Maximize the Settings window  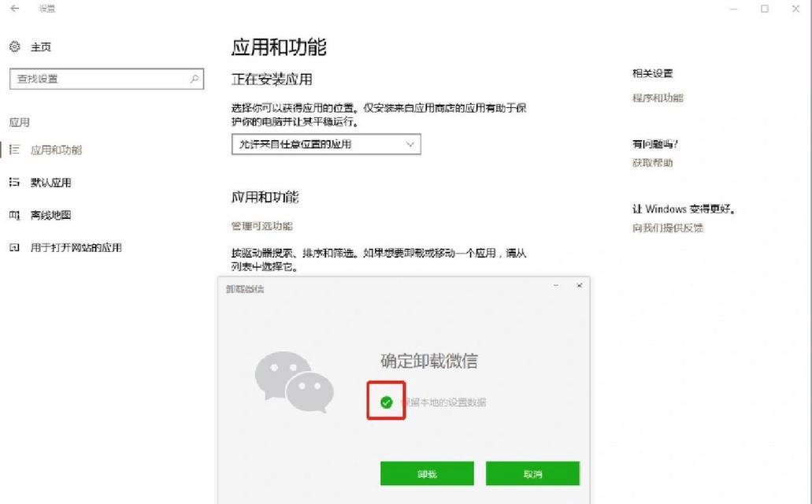tap(765, 9)
